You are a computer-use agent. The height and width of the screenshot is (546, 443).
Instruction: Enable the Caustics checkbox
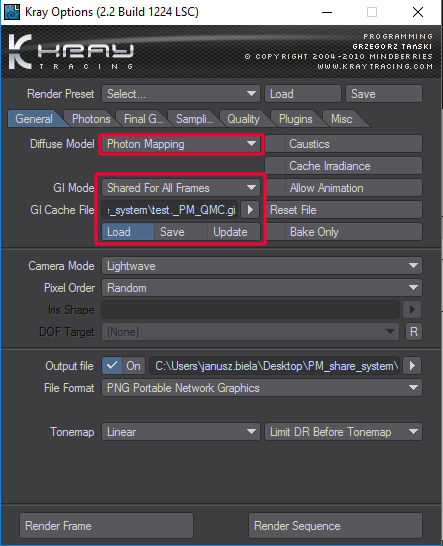pyautogui.click(x=275, y=144)
